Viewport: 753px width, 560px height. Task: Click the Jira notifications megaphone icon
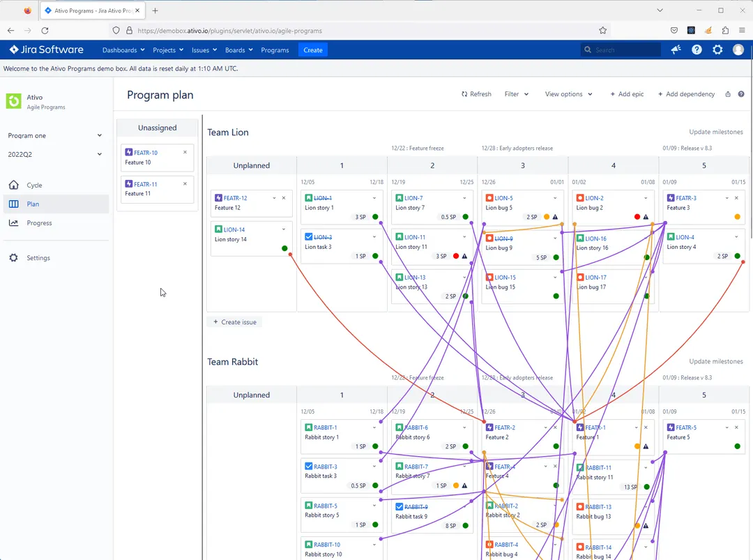(x=676, y=50)
